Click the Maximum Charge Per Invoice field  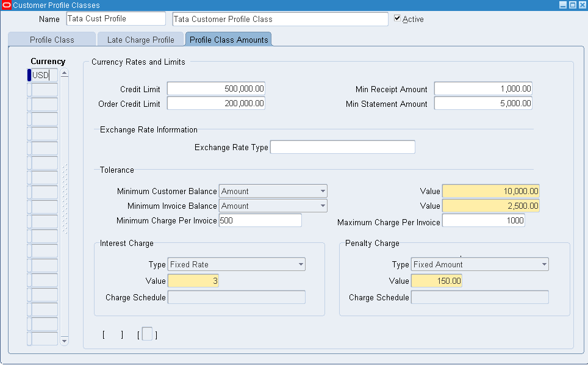click(483, 220)
